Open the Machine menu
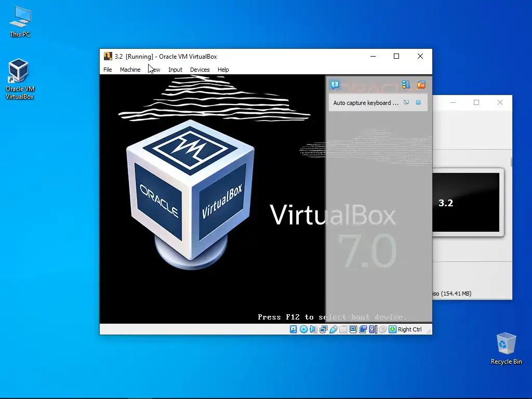Viewport: 532px width, 399px height. tap(130, 70)
